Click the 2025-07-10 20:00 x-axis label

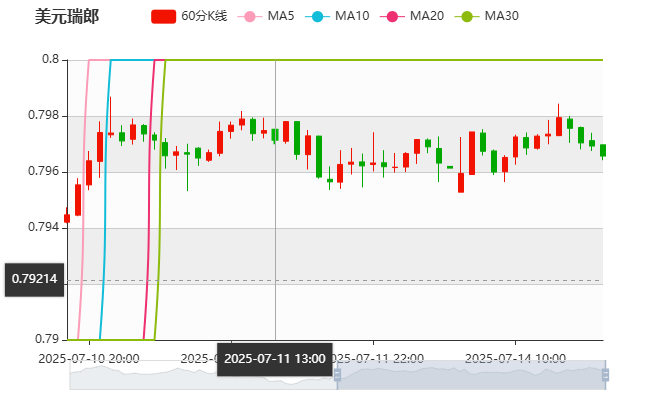click(x=89, y=359)
